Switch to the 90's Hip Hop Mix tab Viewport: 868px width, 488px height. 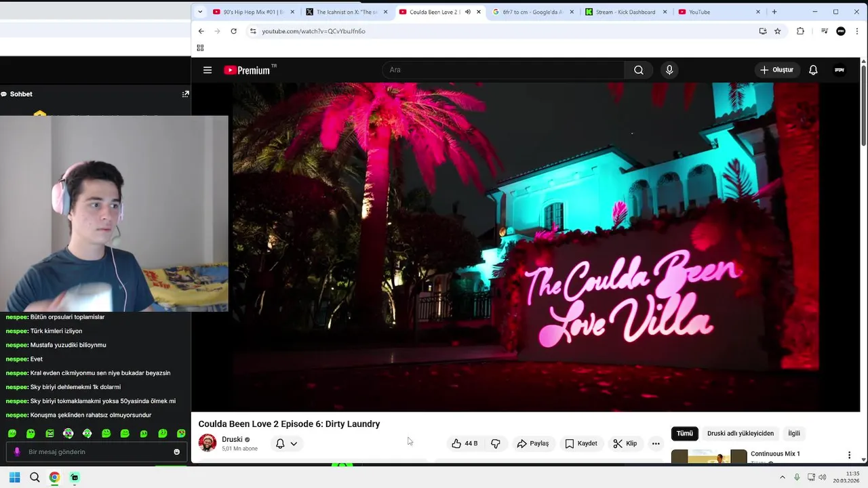(x=254, y=12)
